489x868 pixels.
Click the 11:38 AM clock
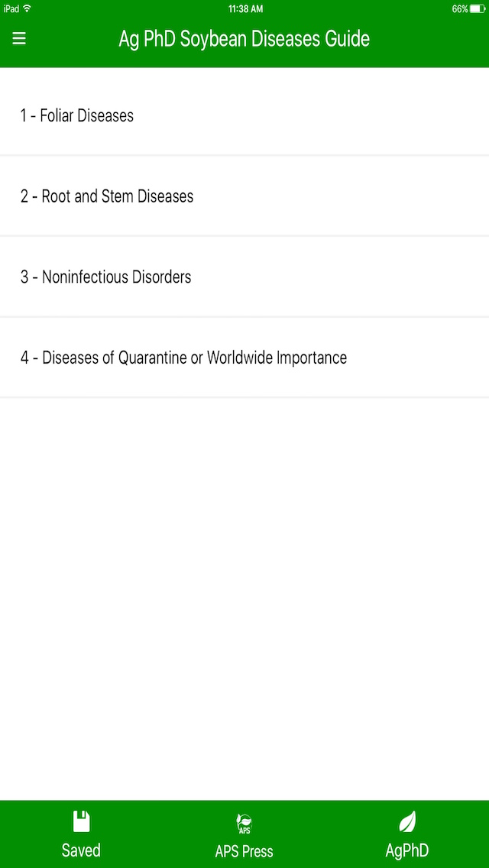click(245, 8)
